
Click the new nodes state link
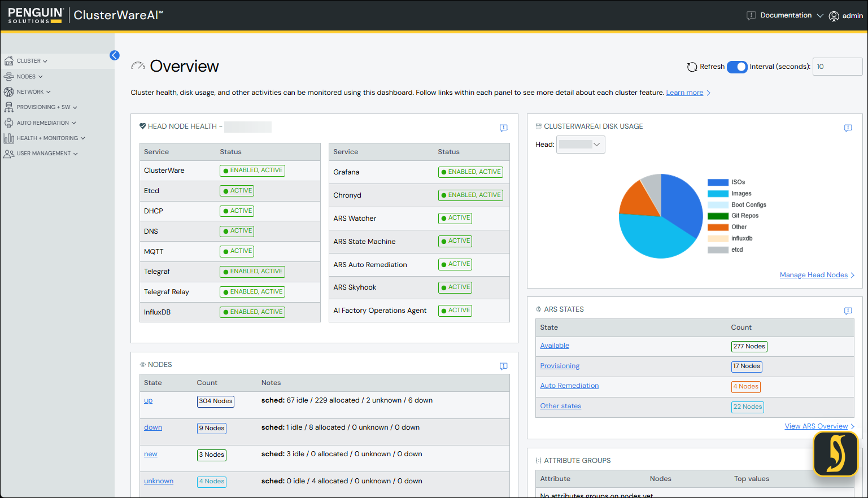(151, 454)
